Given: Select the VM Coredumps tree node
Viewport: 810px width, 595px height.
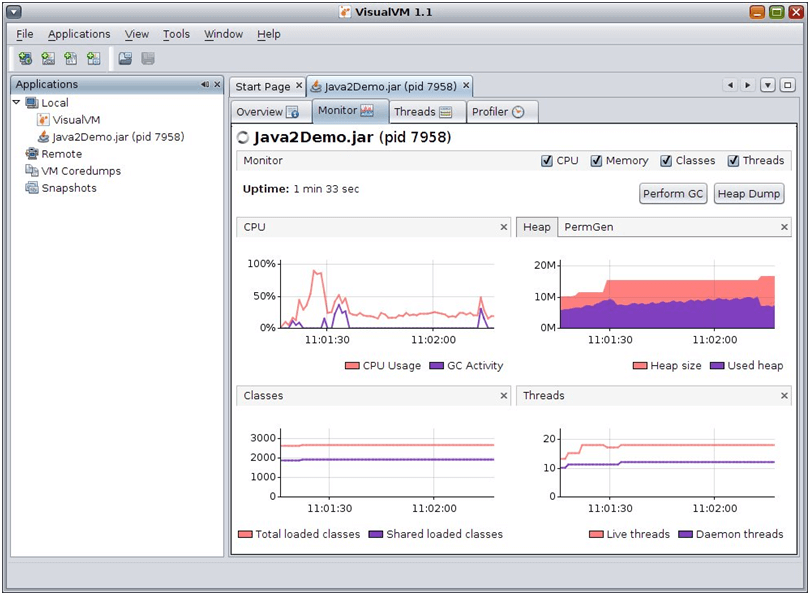Looking at the screenshot, I should pos(81,171).
